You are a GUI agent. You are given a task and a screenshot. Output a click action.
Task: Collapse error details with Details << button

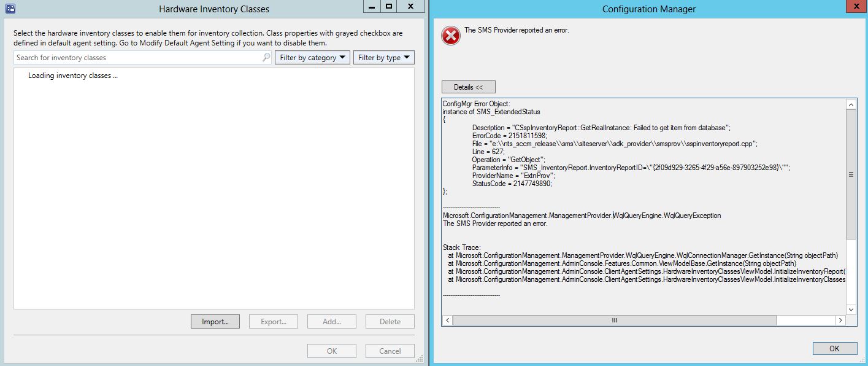(x=468, y=87)
